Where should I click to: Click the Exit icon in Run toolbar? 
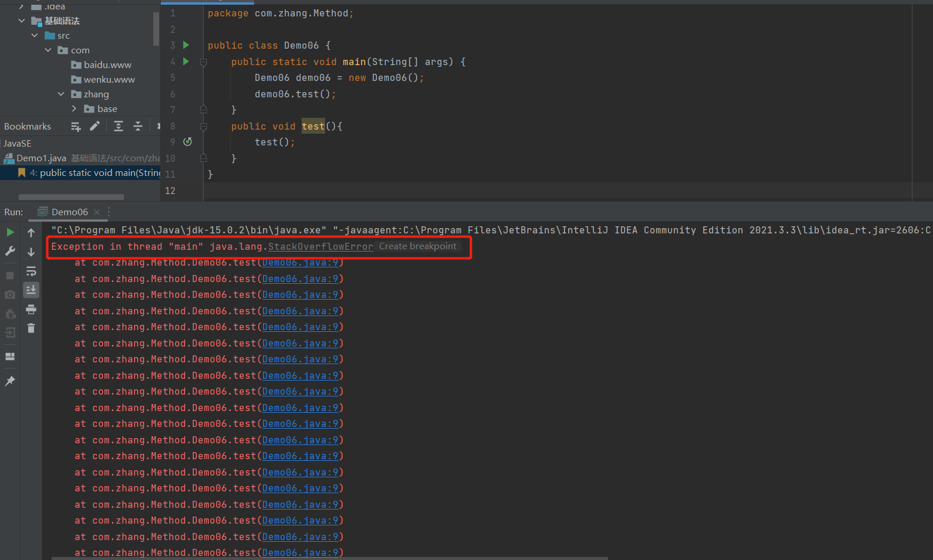tap(10, 332)
